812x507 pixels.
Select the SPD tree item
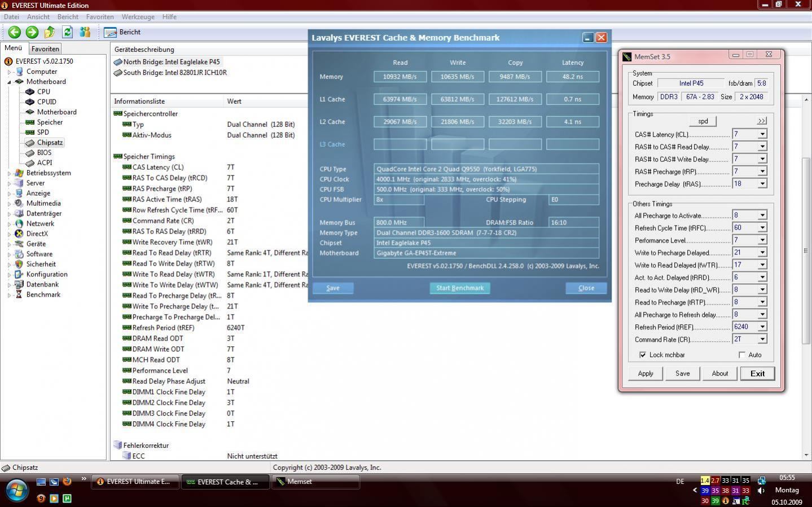43,132
